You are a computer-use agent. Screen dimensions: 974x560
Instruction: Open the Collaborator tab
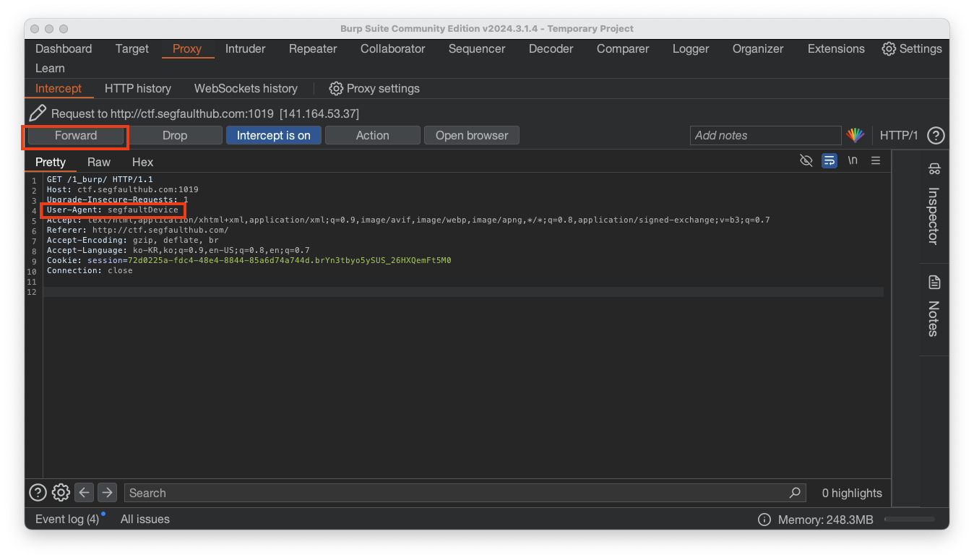click(x=393, y=49)
